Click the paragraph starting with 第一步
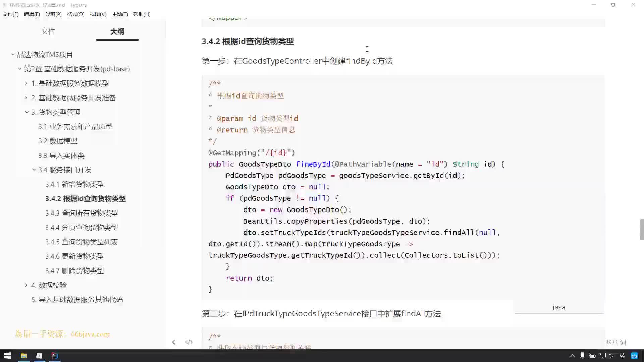 (x=297, y=61)
